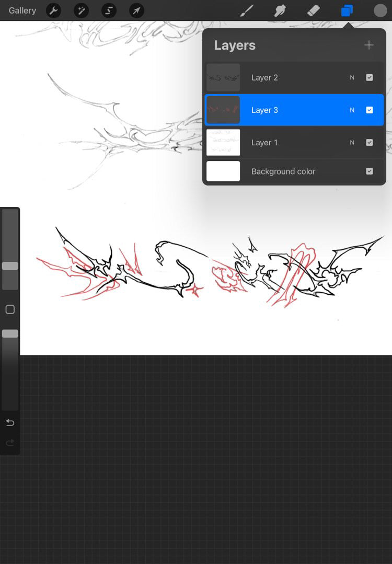The height and width of the screenshot is (564, 392).
Task: Activate the Transform arrow tool
Action: click(136, 10)
